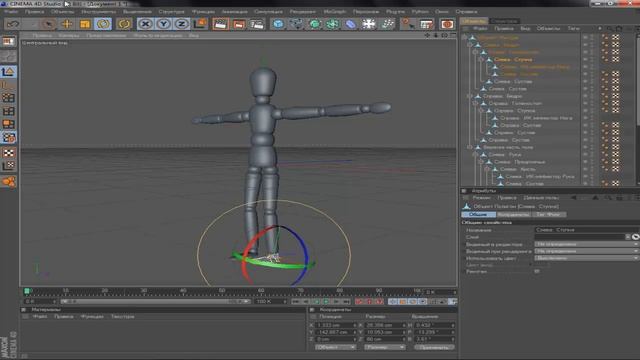This screenshot has height=360, width=640.
Task: Open the Render Settings icon
Action: 257,24
